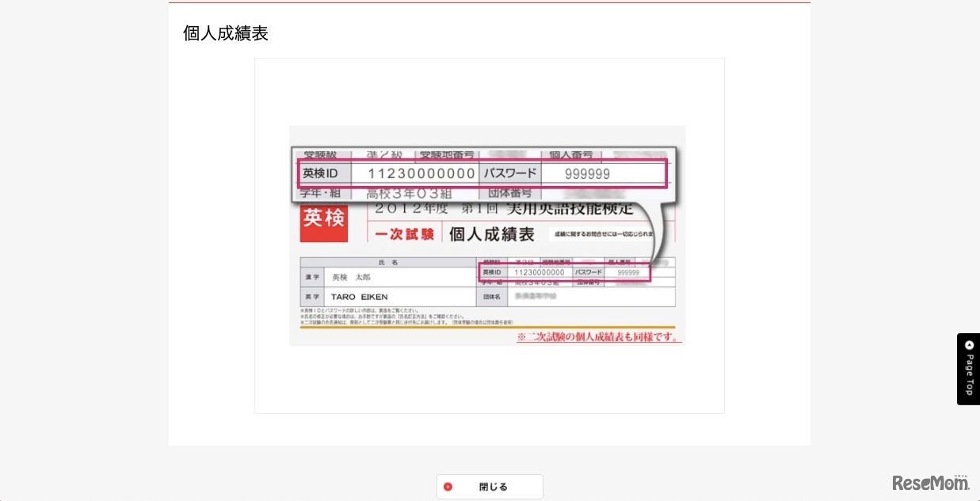This screenshot has height=501, width=980.
Task: Click the red arrow icon on the 閉じる button
Action: pos(448,487)
